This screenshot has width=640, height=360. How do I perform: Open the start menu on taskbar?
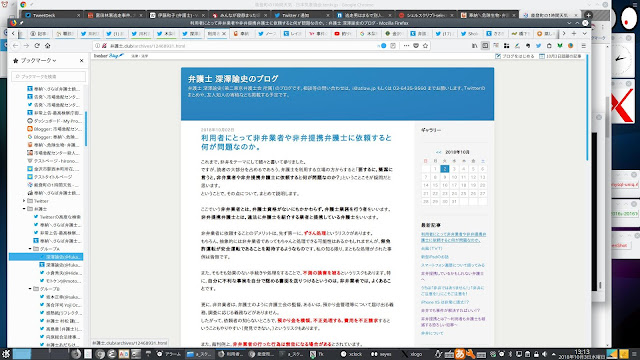tap(5, 354)
